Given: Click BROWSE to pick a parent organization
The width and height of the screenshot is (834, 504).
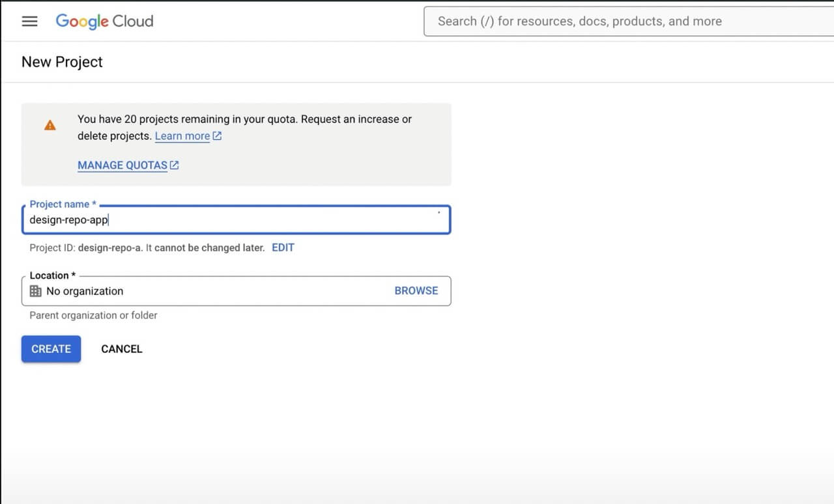Looking at the screenshot, I should (416, 290).
